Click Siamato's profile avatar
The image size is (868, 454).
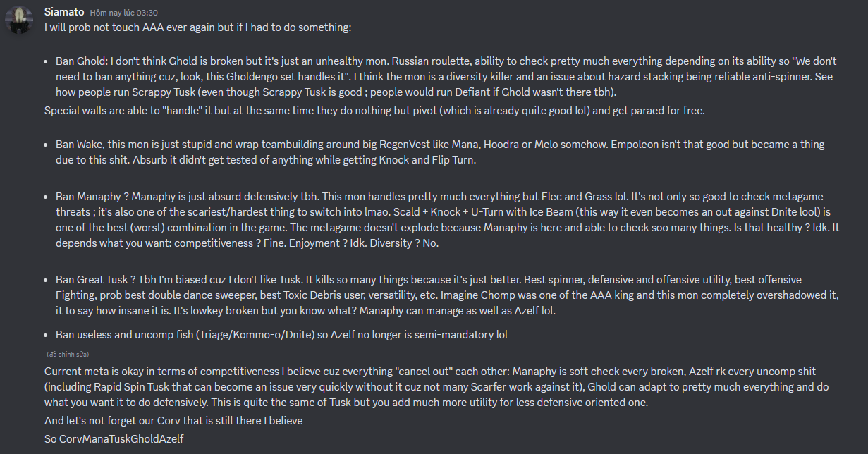pyautogui.click(x=19, y=20)
